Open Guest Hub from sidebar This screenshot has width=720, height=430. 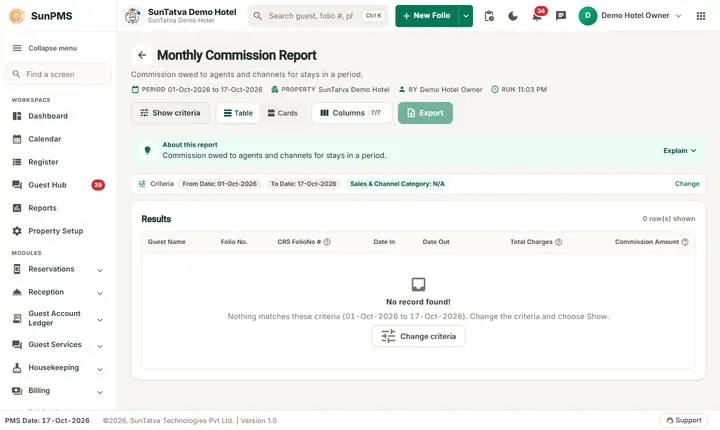pos(58,185)
